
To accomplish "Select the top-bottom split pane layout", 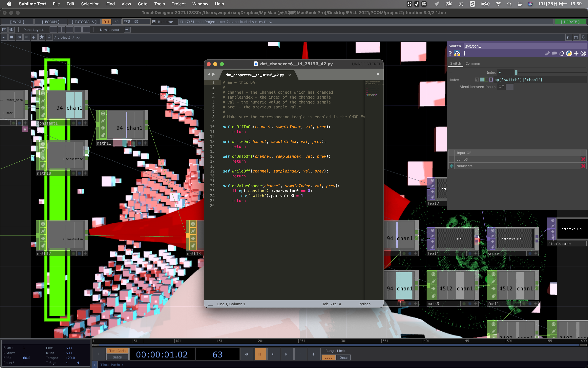I will 70,29.
